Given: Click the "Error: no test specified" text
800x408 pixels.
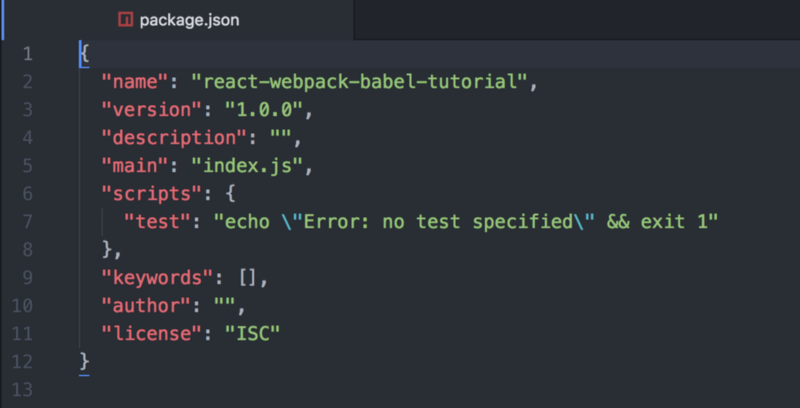Looking at the screenshot, I should (438, 222).
